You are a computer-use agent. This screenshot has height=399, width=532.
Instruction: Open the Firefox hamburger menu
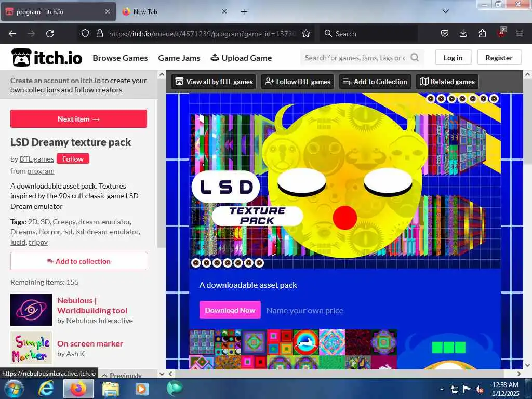coord(520,33)
